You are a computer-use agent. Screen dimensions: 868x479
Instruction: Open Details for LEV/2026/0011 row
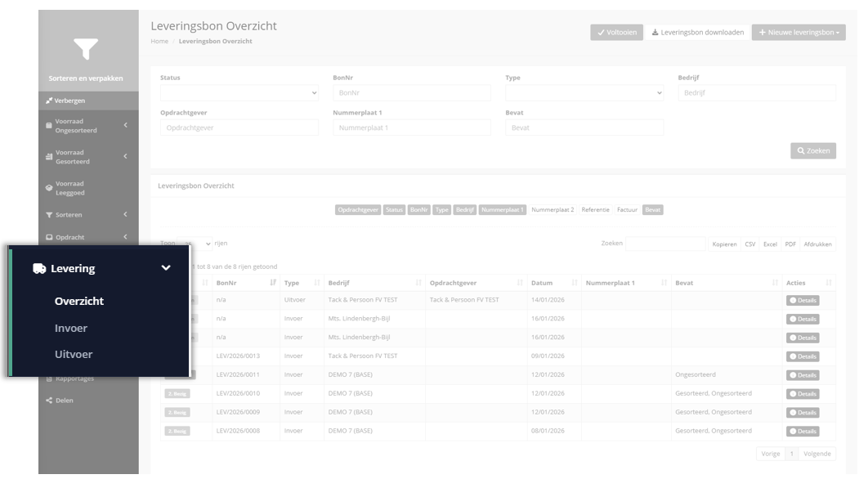[803, 375]
